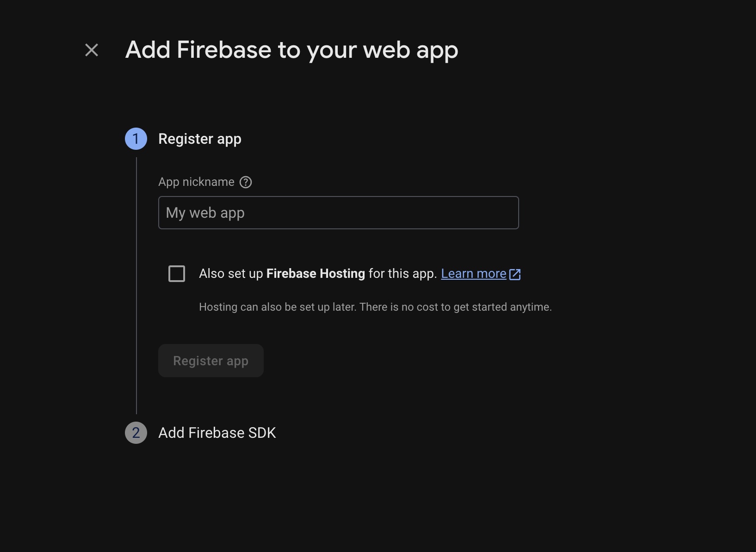Click the external-link icon after Learn more
This screenshot has width=756, height=552.
(516, 274)
